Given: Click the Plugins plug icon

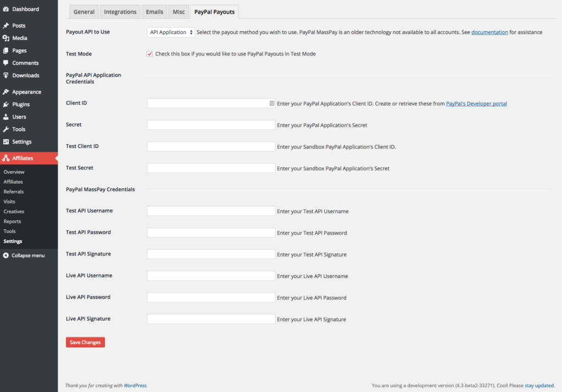Looking at the screenshot, I should point(5,104).
